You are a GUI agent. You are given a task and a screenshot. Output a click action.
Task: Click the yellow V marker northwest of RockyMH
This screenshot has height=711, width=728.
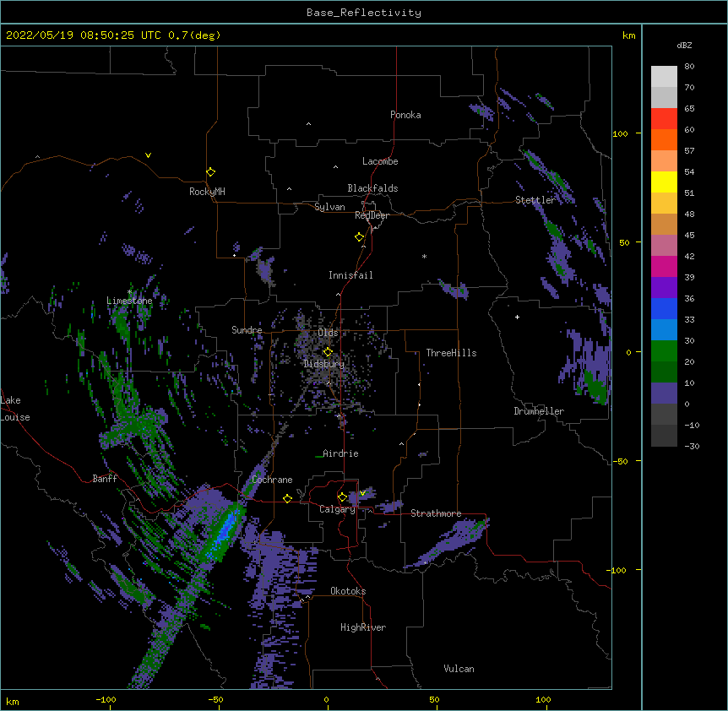click(148, 155)
